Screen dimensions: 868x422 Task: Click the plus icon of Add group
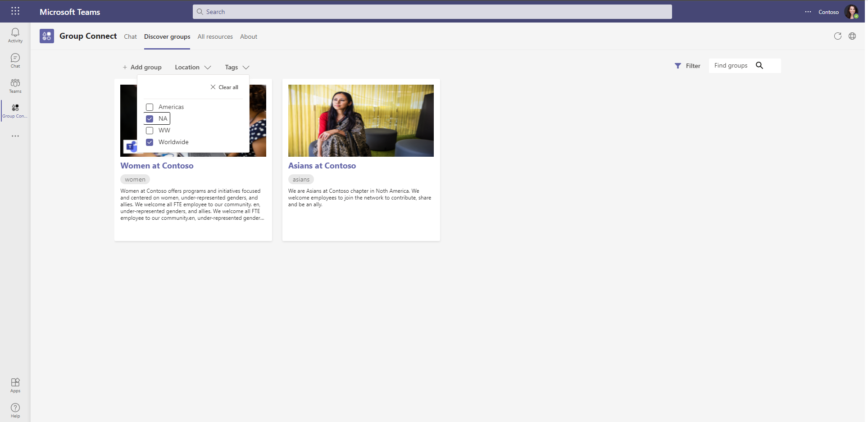[125, 67]
